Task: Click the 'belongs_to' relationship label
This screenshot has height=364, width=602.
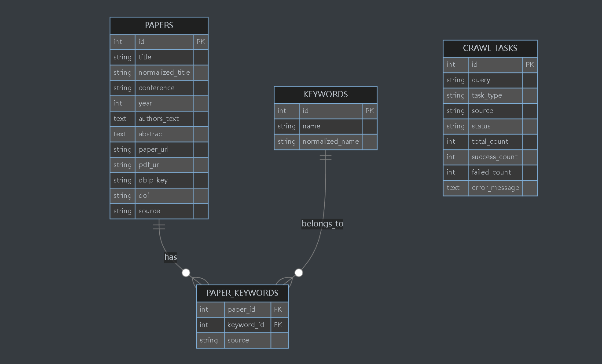Action: [x=323, y=224]
